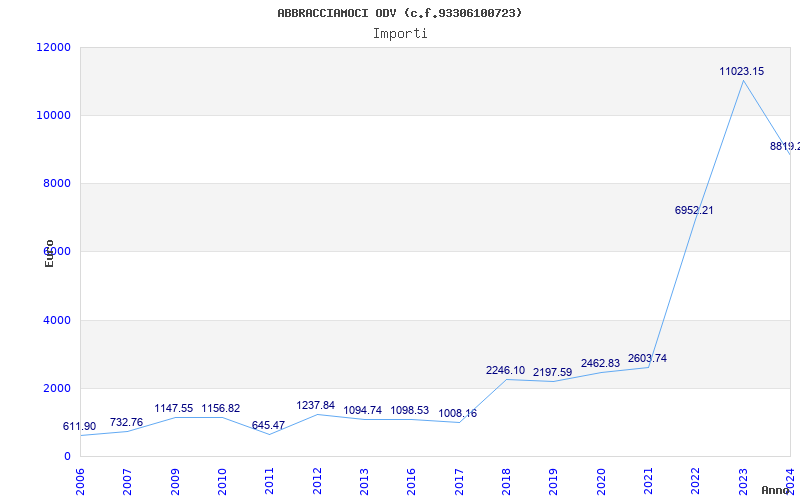Select the 2018 x-axis year label

click(506, 481)
